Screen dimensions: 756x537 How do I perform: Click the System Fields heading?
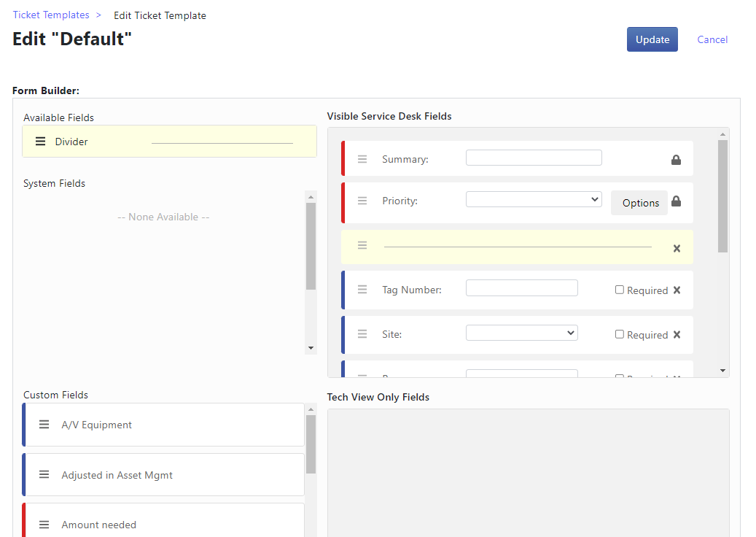tap(55, 183)
